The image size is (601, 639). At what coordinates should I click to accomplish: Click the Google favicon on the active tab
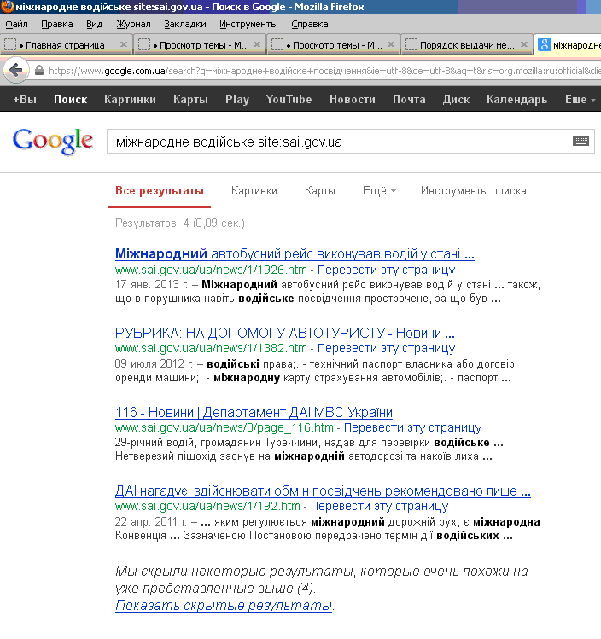click(544, 44)
